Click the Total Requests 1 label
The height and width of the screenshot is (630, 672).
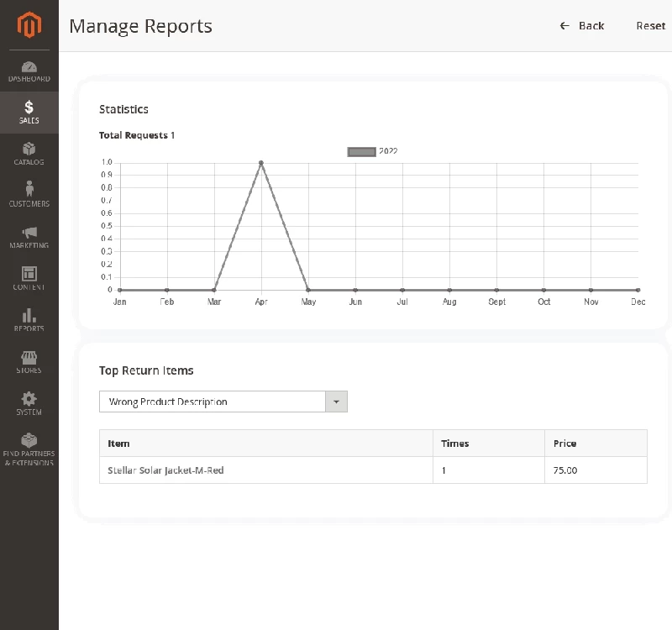point(137,135)
